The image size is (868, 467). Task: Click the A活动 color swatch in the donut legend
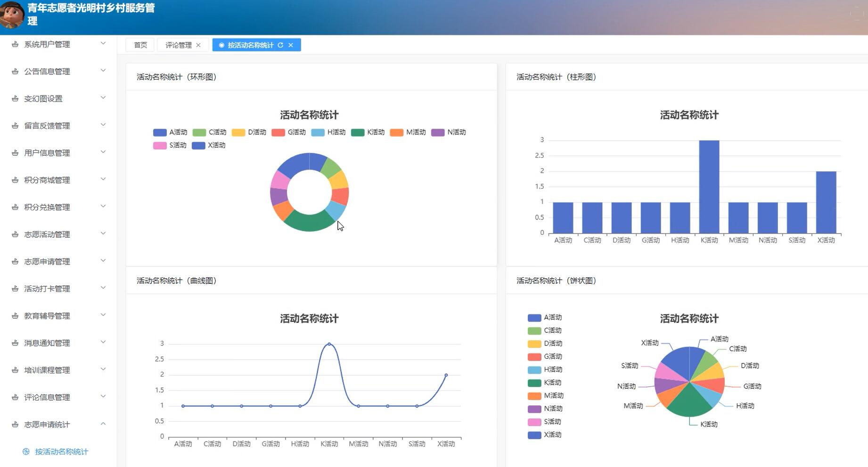tap(160, 132)
